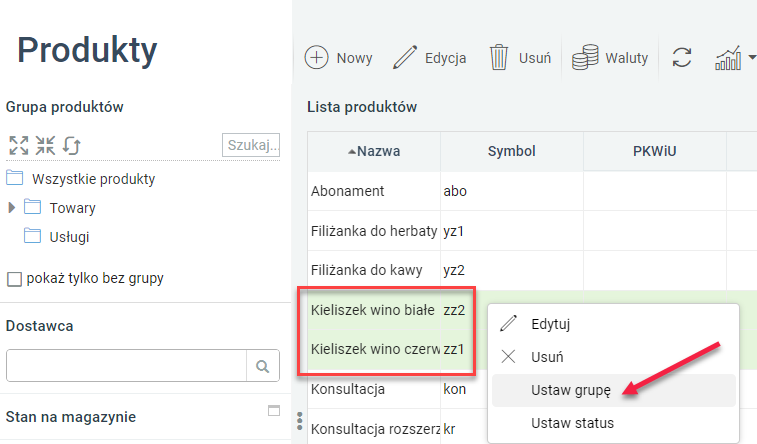Image resolution: width=757 pixels, height=444 pixels.
Task: Refresh the product list with arrows icon
Action: [682, 57]
